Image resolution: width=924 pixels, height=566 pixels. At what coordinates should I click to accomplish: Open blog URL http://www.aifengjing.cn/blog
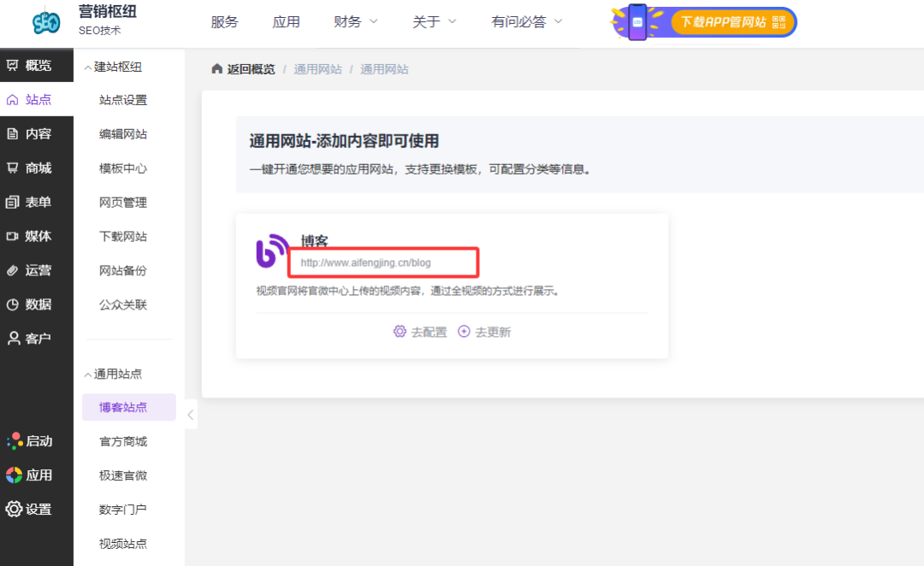(x=366, y=262)
